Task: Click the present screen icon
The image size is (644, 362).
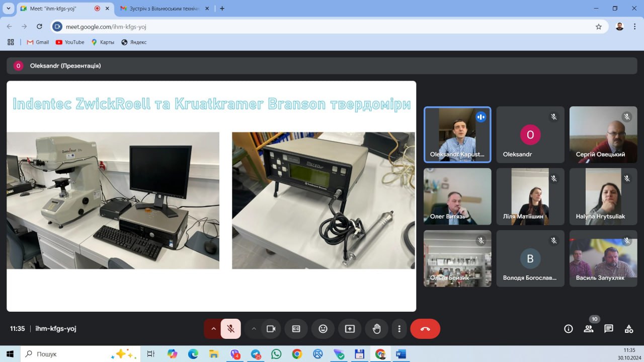Action: pyautogui.click(x=350, y=329)
